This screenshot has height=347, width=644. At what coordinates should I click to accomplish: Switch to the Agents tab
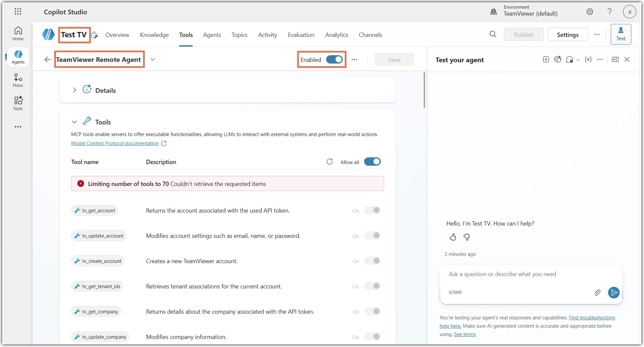pyautogui.click(x=212, y=35)
